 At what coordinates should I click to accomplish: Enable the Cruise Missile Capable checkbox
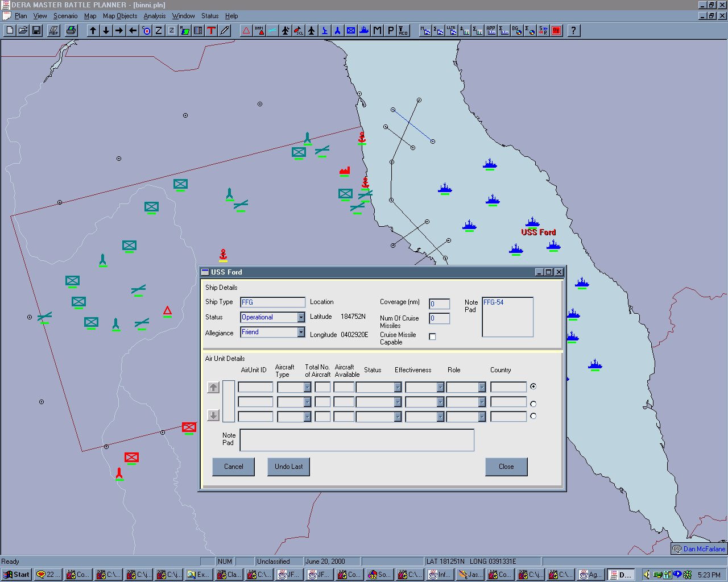[432, 336]
